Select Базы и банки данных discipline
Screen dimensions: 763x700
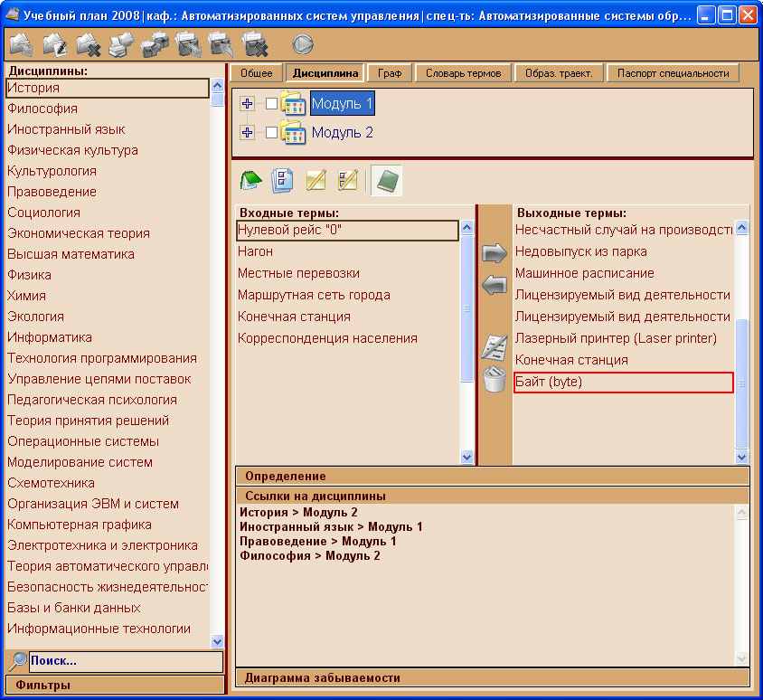pyautogui.click(x=107, y=608)
